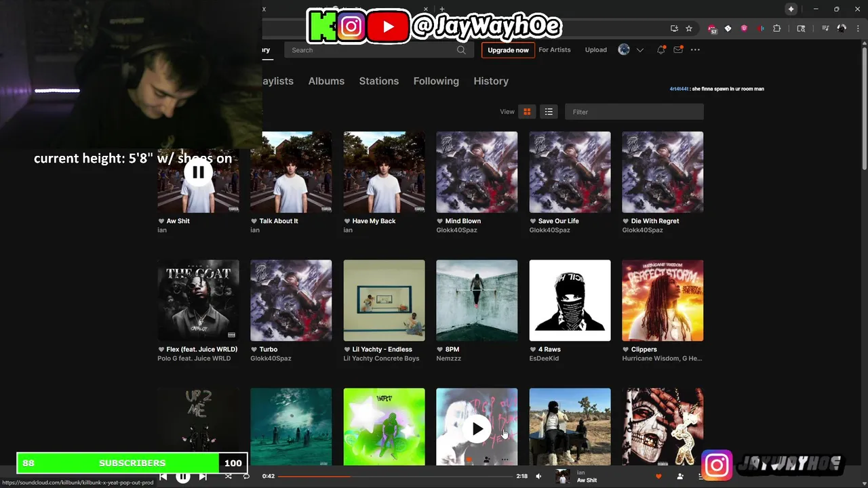
Task: Skip to next track in player bar
Action: pos(203,476)
